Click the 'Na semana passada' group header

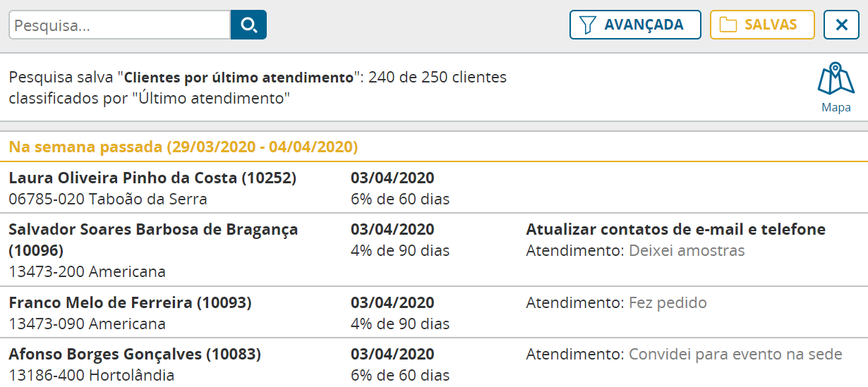(x=183, y=147)
